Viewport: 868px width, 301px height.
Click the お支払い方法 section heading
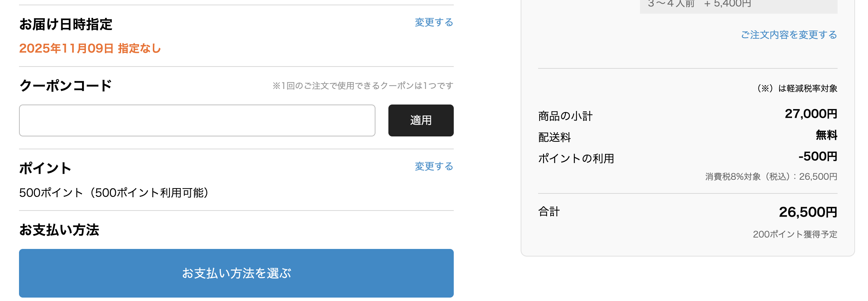click(59, 230)
